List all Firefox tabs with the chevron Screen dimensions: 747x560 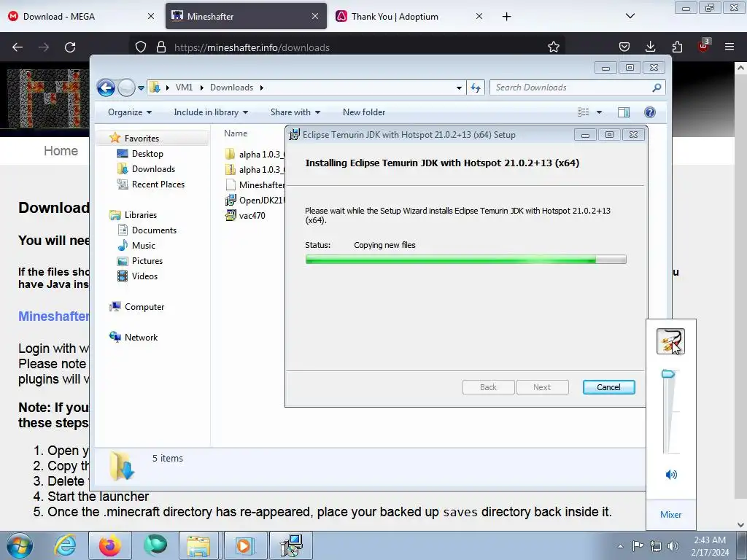630,16
